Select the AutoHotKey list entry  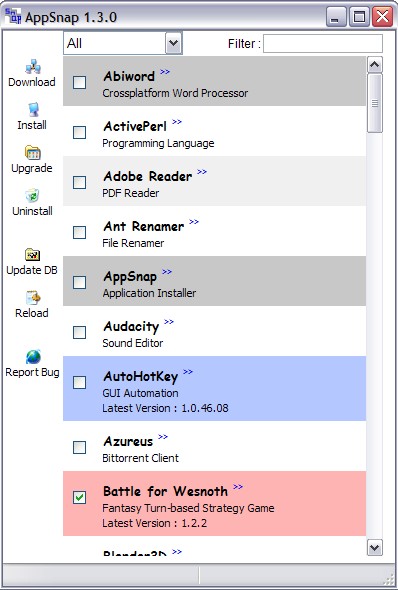(214, 389)
